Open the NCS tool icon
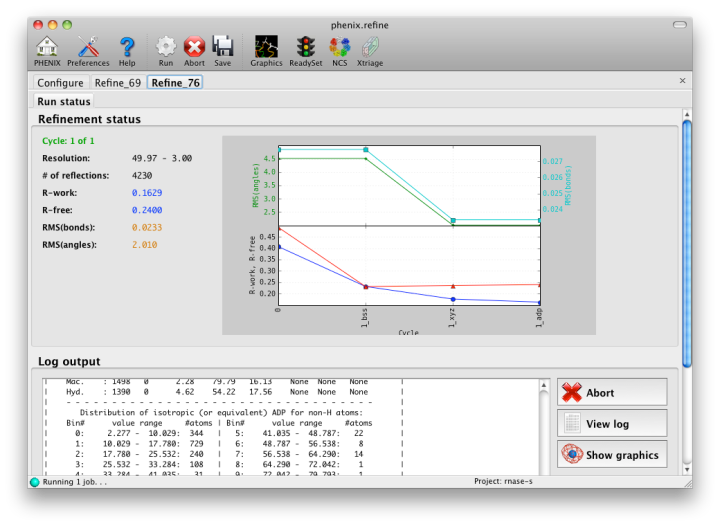 click(x=340, y=48)
